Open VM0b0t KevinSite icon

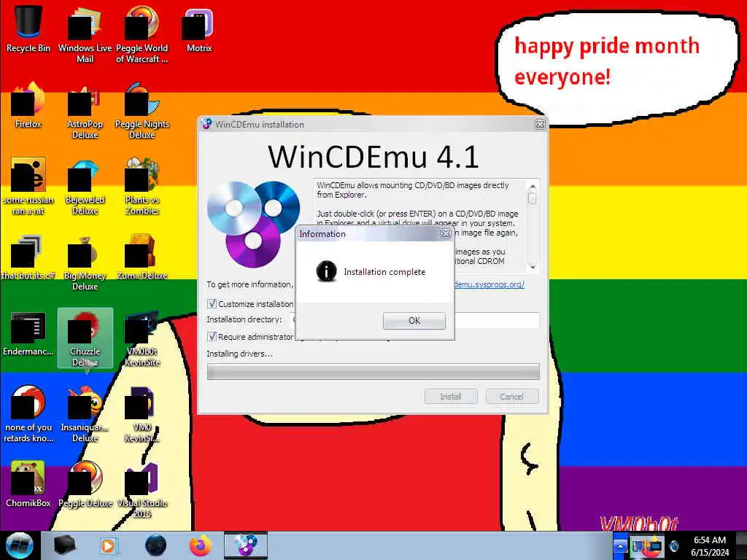click(142, 338)
